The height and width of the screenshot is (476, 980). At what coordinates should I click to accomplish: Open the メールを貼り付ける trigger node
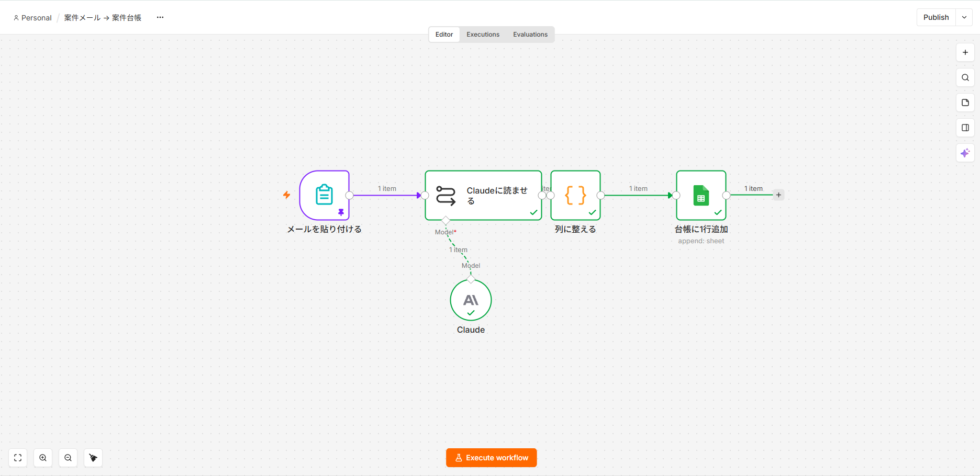point(324,195)
